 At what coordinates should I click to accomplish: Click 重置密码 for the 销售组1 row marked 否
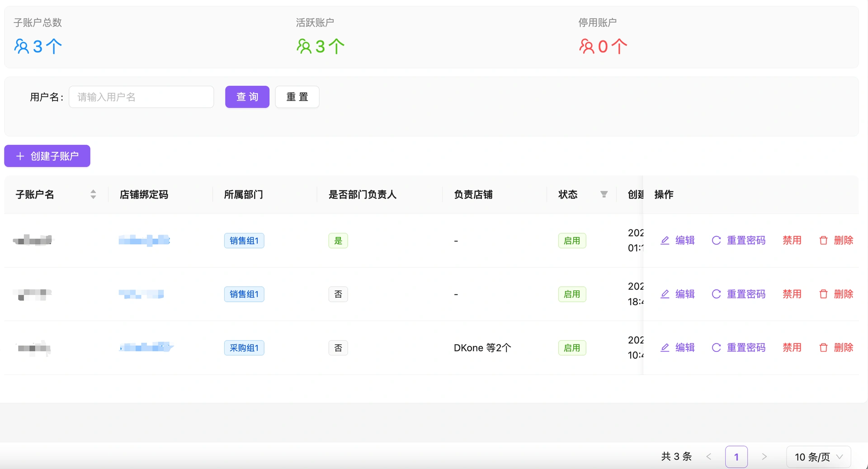pos(739,294)
